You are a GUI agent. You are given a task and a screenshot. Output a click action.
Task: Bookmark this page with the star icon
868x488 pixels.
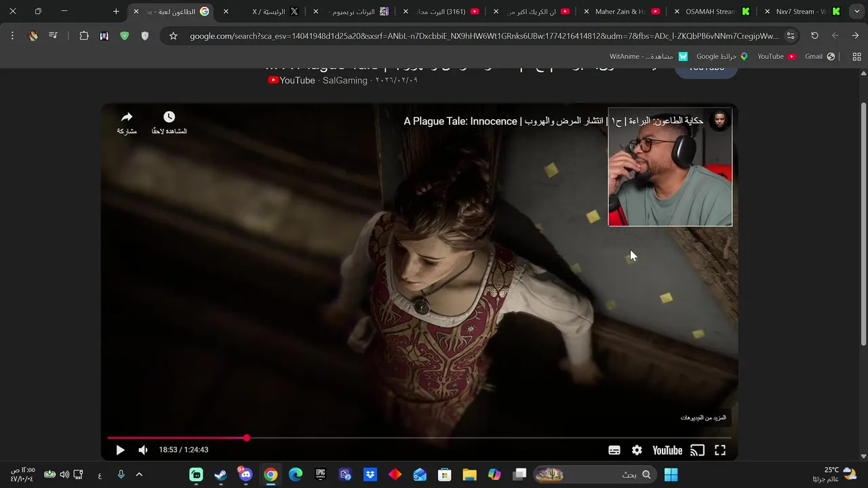click(174, 36)
